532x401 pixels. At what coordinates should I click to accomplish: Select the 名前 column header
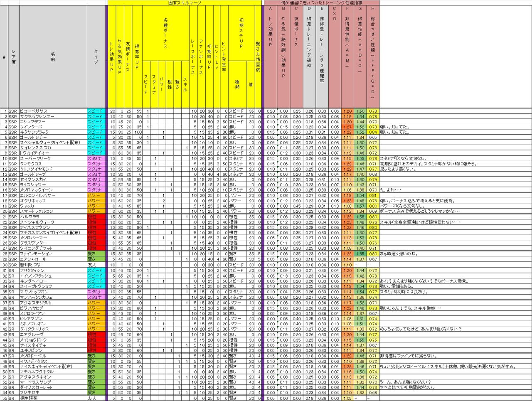[x=53, y=57]
